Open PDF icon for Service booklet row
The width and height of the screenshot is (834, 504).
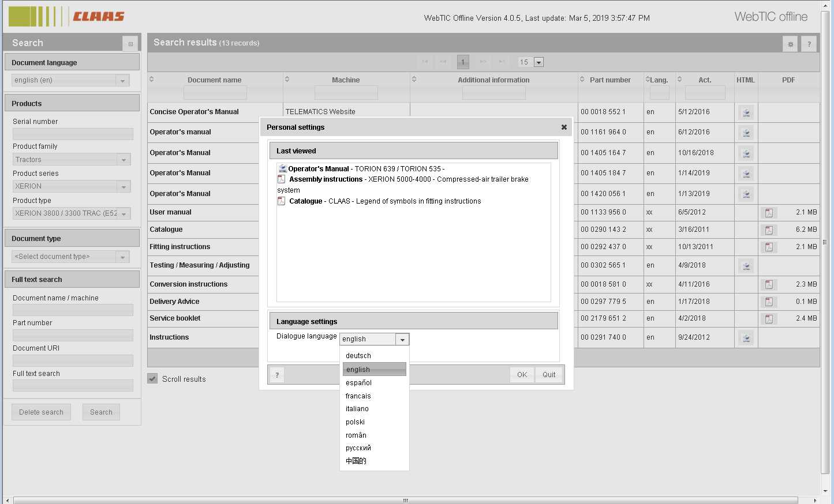coord(769,319)
